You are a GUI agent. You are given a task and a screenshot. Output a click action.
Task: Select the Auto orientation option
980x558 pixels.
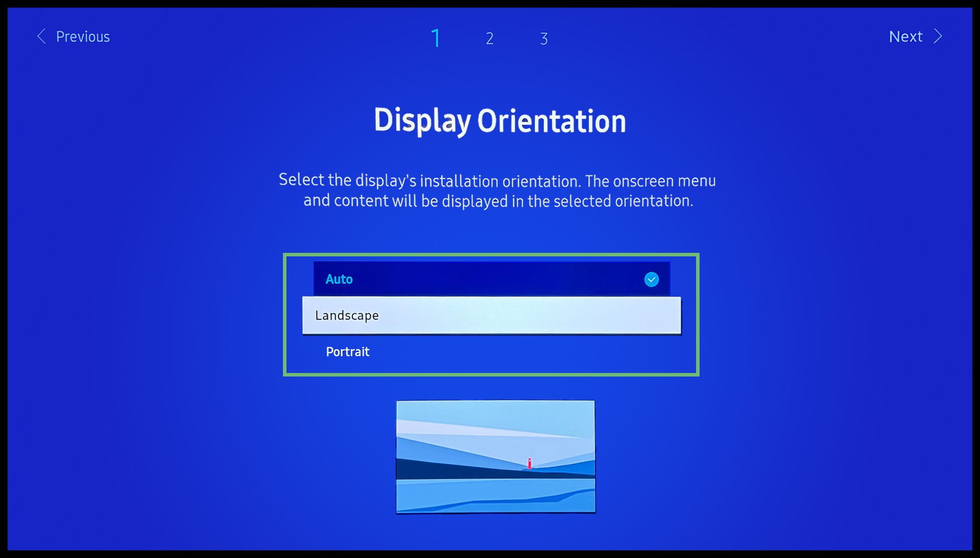coord(492,279)
